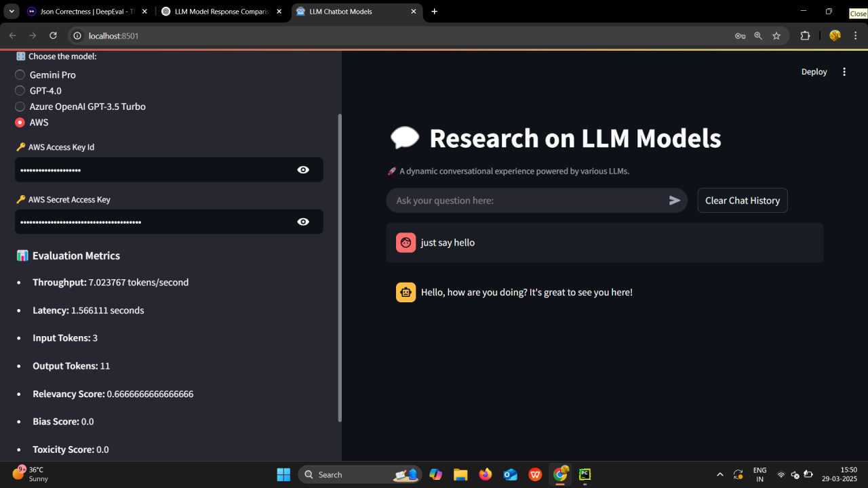Go forward in browser history

[33, 36]
